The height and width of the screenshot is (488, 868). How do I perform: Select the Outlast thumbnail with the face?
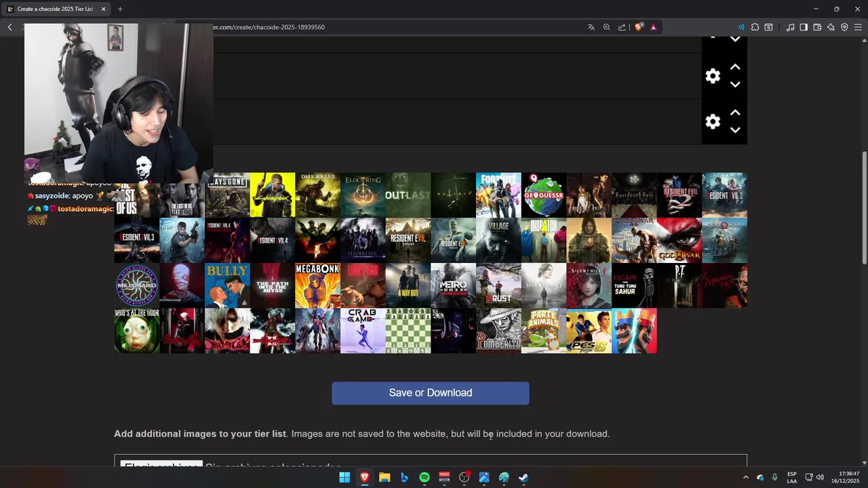tap(408, 195)
